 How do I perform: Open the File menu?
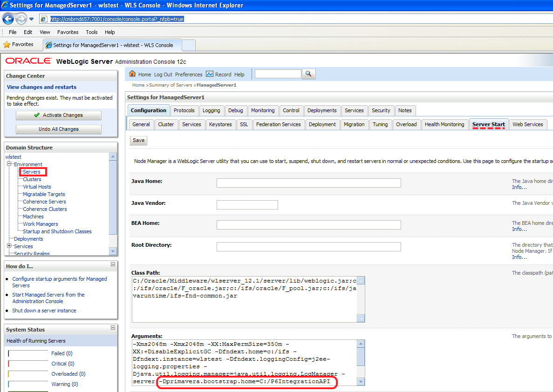tap(13, 32)
